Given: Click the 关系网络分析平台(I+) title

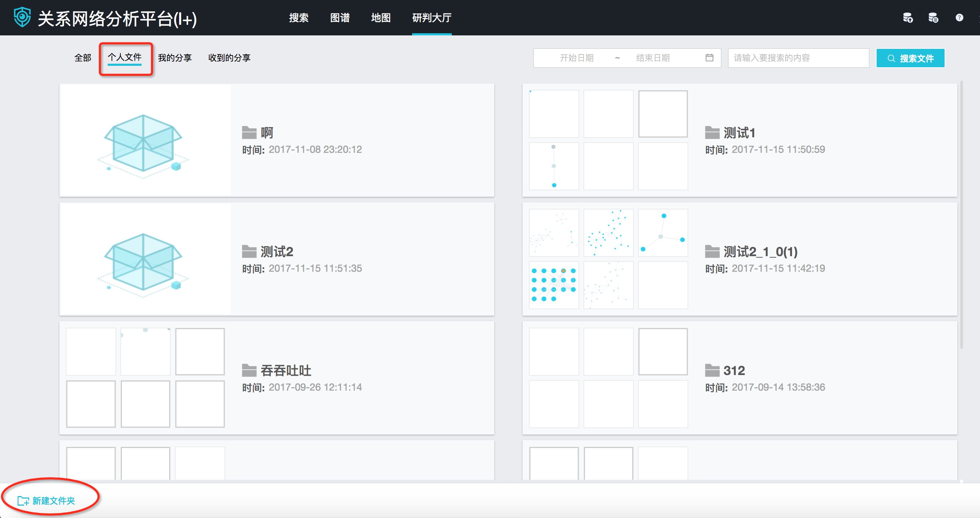Looking at the screenshot, I should 117,18.
